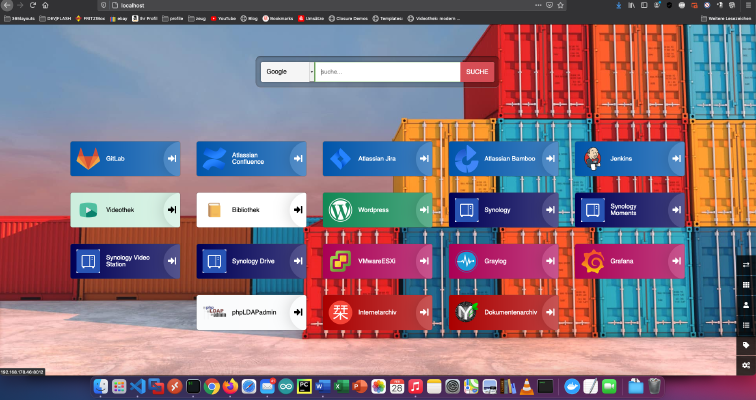Click the sidebar user icon
756x400 pixels.
coord(746,305)
